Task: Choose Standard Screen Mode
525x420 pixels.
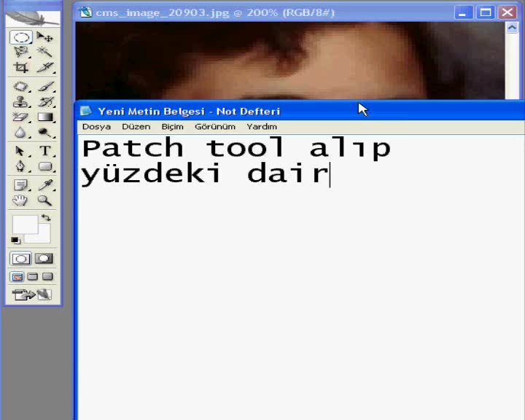Action: (17, 276)
